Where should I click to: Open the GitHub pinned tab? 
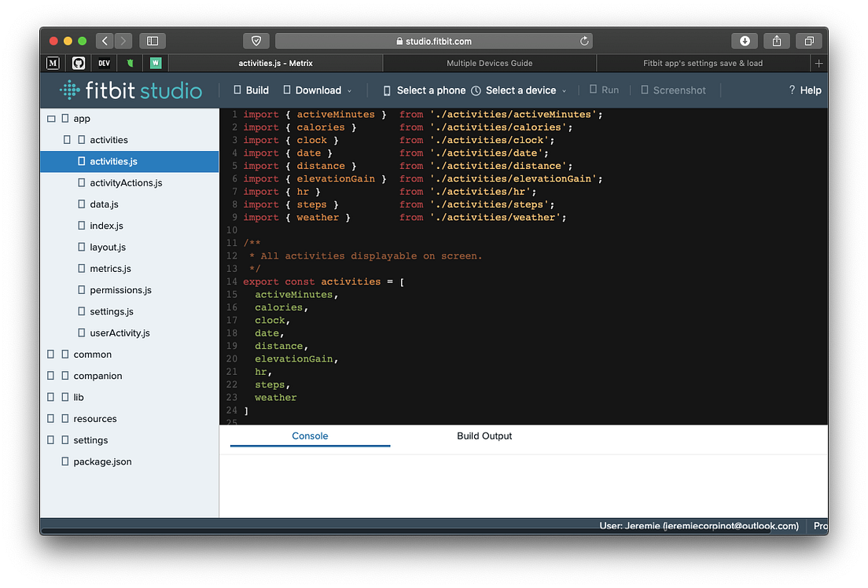click(x=79, y=63)
